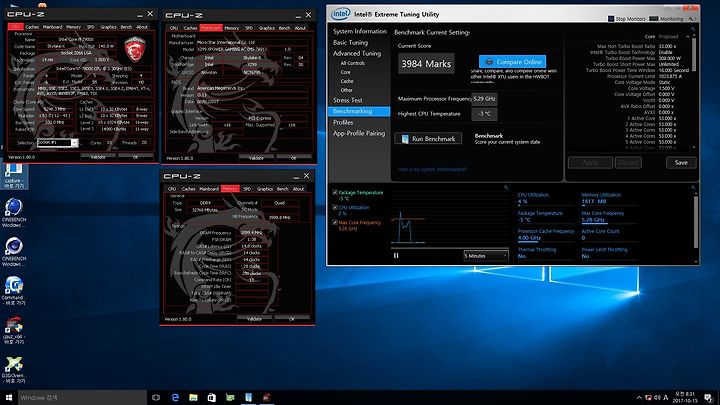Screen dimensions: 720x405
Task: Open the first CINEBENCH desktop shortcut
Action: tap(14, 213)
